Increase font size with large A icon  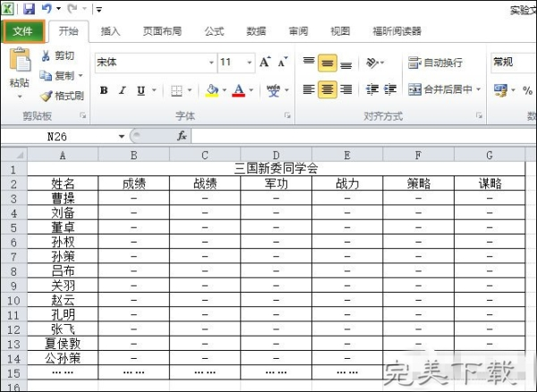click(265, 62)
